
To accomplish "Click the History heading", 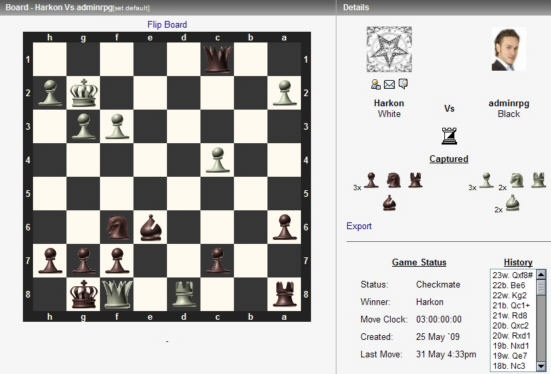I will tap(518, 262).
